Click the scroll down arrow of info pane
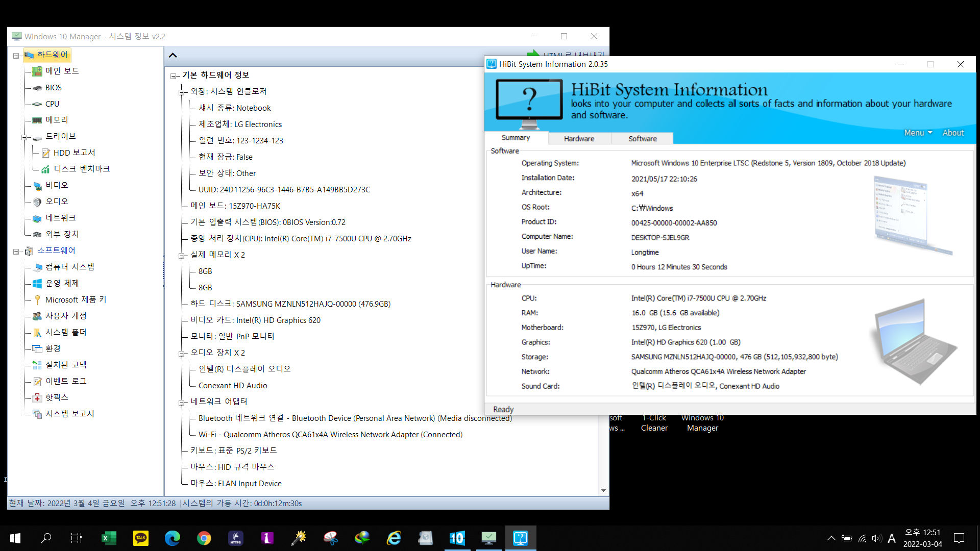 tap(603, 490)
